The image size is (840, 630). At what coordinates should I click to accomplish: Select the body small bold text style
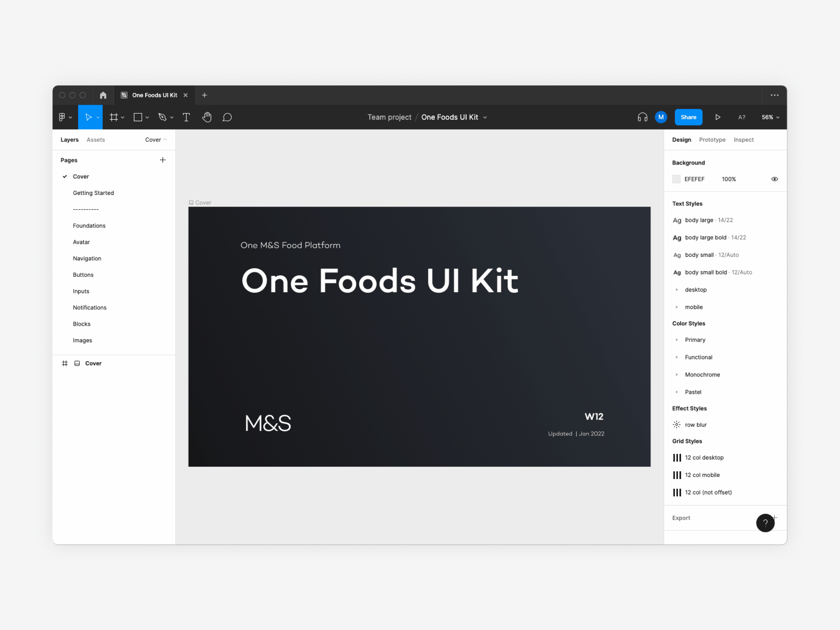[712, 272]
